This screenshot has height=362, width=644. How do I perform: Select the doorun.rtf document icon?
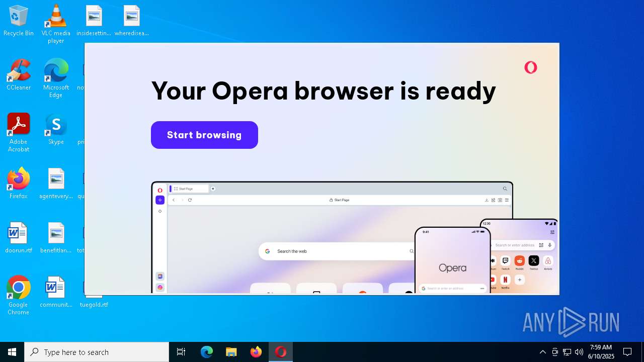coord(19,238)
